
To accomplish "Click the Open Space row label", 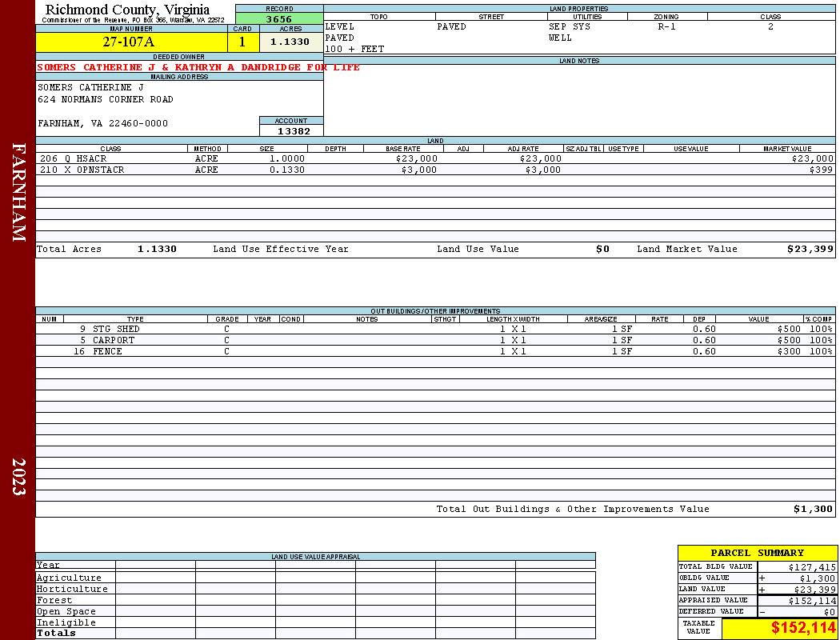I will (66, 612).
